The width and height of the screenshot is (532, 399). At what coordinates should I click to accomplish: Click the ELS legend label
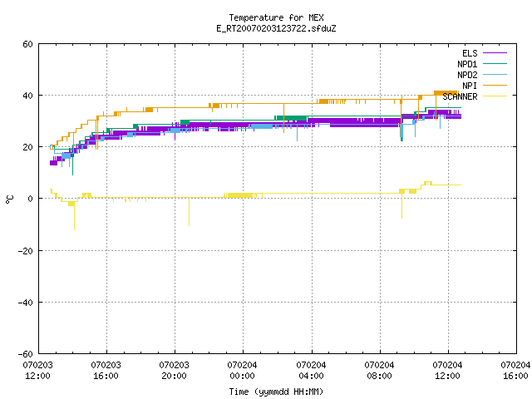coord(470,53)
